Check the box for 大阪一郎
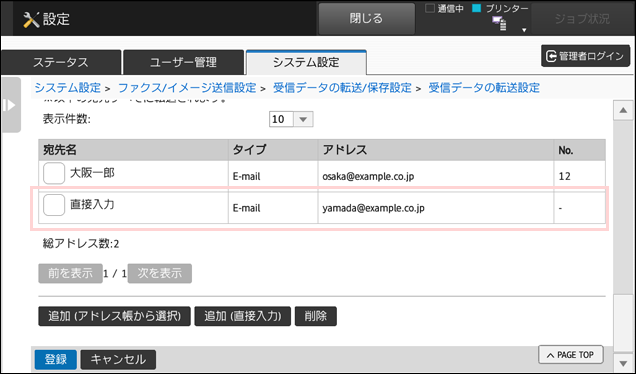This screenshot has width=636, height=374. [x=54, y=173]
